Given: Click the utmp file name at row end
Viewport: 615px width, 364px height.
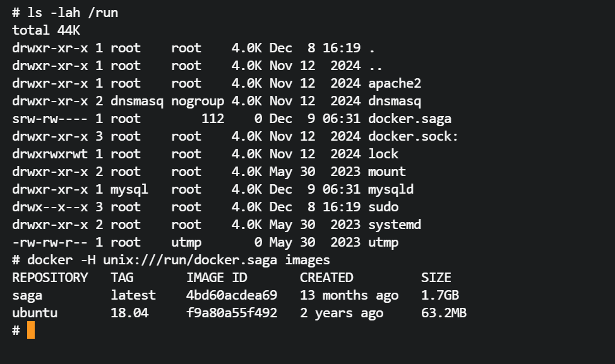Looking at the screenshot, I should [x=383, y=242].
